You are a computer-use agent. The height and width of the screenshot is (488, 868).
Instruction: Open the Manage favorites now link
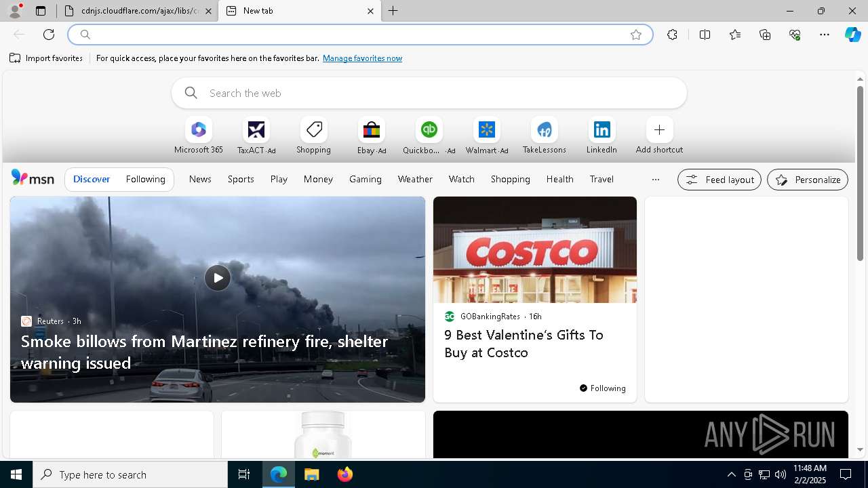pyautogui.click(x=362, y=58)
